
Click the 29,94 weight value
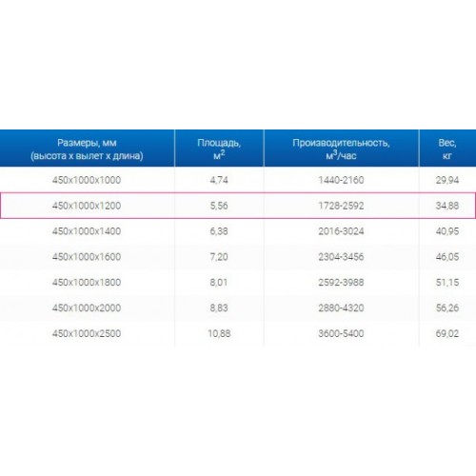point(447,180)
